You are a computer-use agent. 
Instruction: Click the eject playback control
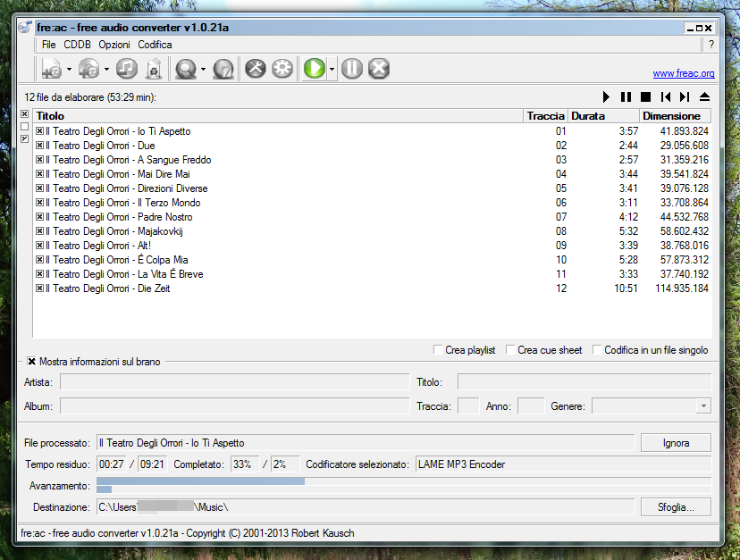click(x=704, y=96)
